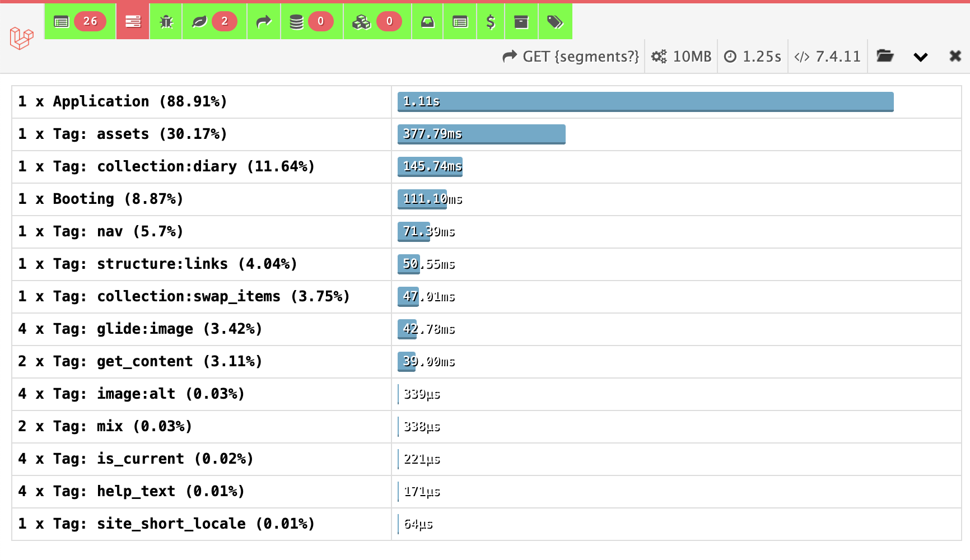Viewport: 970px width, 560px height.
Task: Open the Route arrow tab in the green toolbar
Action: [x=263, y=22]
